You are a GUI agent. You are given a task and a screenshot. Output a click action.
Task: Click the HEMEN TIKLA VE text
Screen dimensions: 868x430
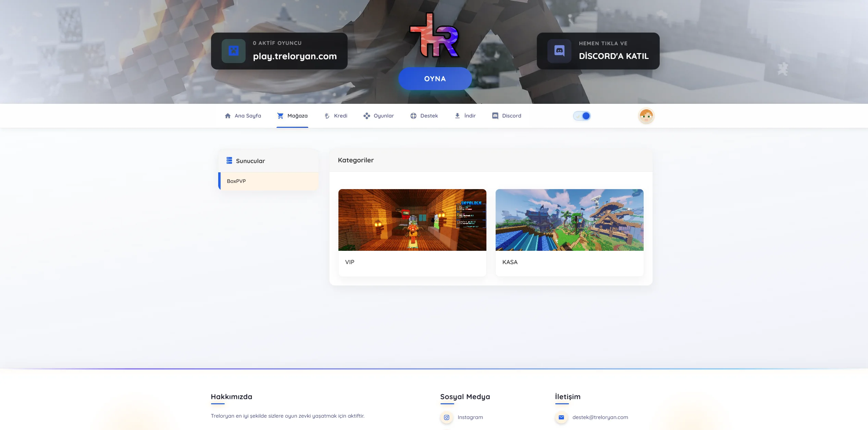(x=603, y=44)
